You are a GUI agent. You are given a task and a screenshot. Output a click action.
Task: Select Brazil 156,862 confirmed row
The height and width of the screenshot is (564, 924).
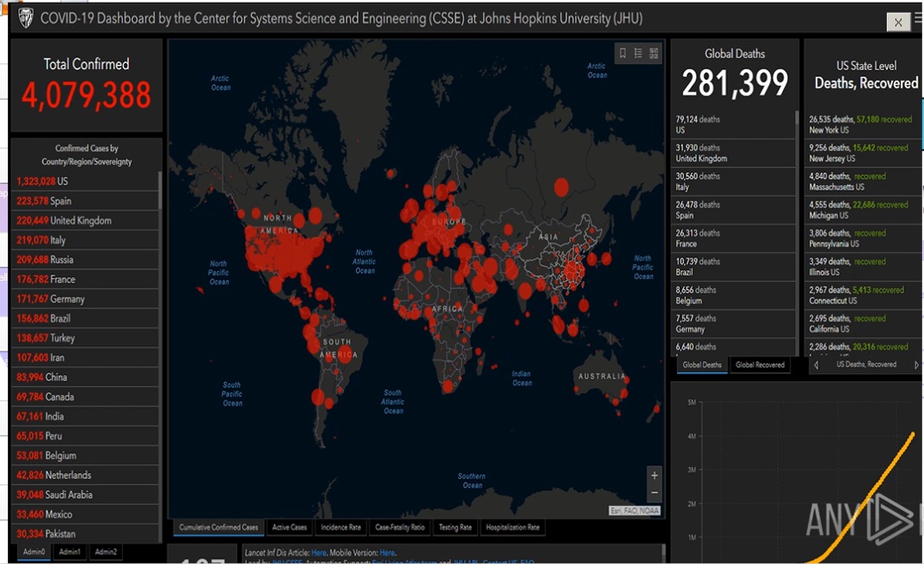pyautogui.click(x=85, y=318)
